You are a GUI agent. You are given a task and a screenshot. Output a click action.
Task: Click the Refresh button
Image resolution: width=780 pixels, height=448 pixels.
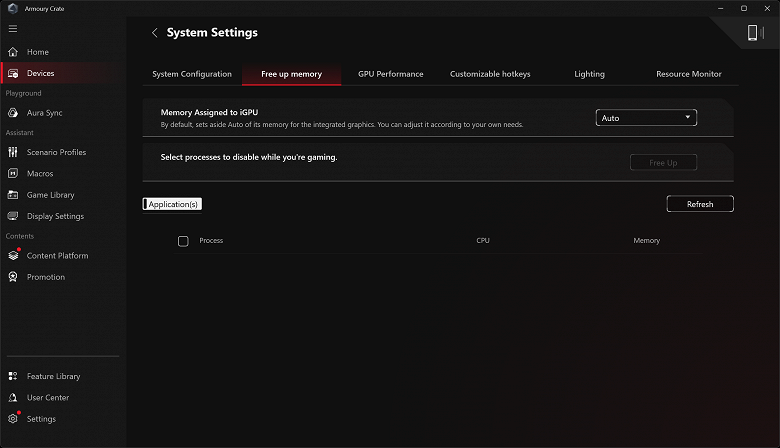click(700, 204)
